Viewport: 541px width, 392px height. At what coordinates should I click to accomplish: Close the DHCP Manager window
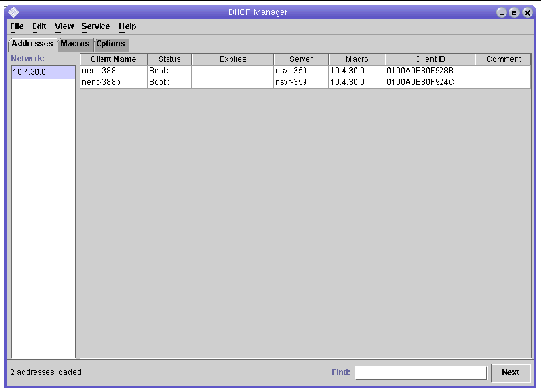point(527,13)
